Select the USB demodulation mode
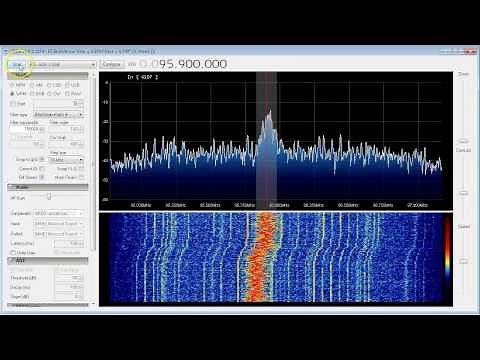The width and height of the screenshot is (480, 360). [72, 85]
